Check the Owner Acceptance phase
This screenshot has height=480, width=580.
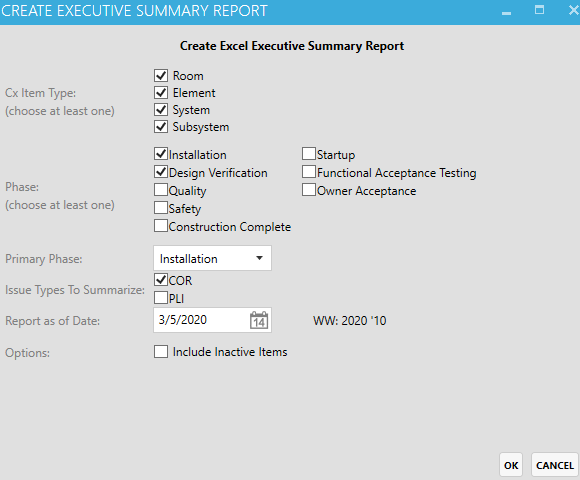coord(309,190)
